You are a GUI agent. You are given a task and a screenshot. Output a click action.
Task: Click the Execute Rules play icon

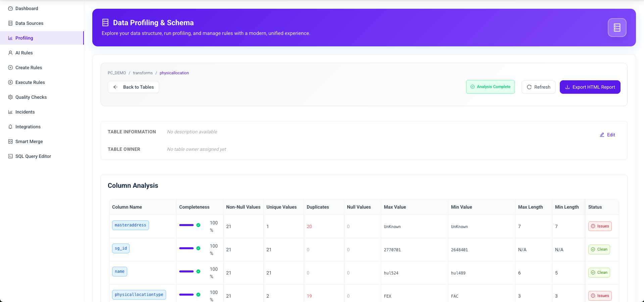click(x=10, y=82)
